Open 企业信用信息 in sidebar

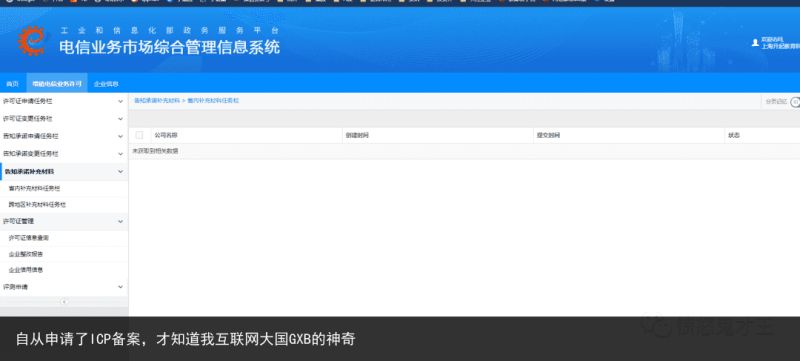click(26, 270)
